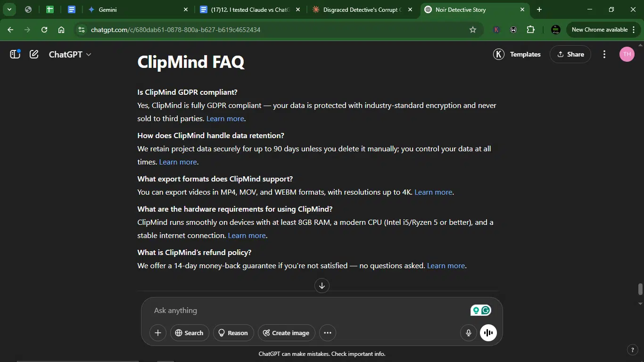Open the tab search dropdown arrow

coord(9,9)
